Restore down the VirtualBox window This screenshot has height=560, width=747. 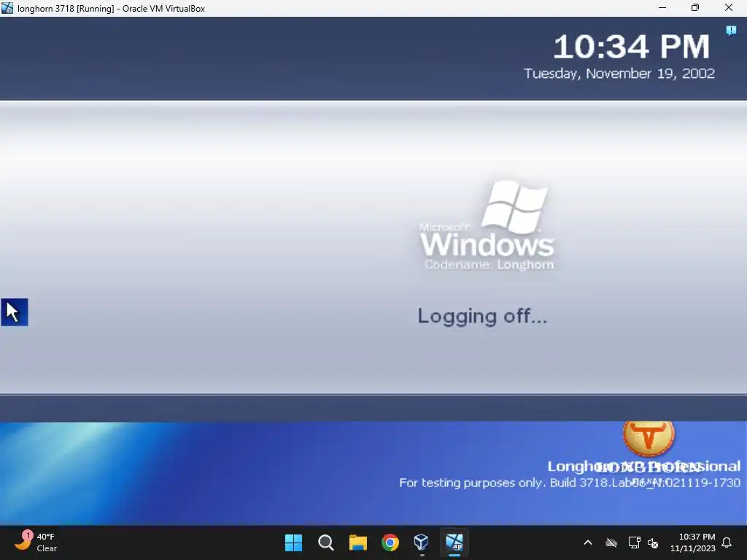(x=695, y=7)
